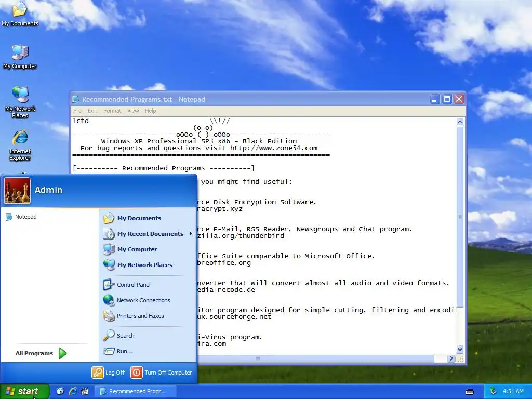Screen dimensions: 532x399
Task: Select My Network Places desktop icon
Action: tap(20, 102)
